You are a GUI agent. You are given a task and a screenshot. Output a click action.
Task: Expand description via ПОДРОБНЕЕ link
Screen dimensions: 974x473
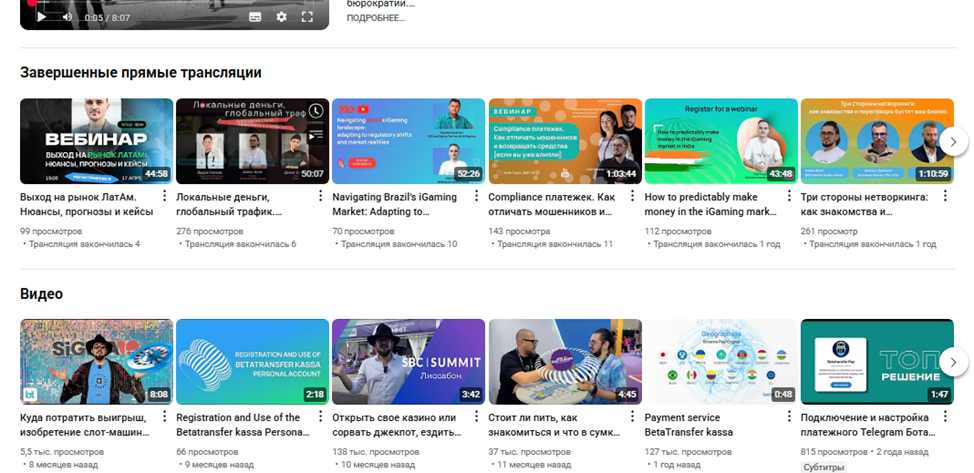click(376, 18)
